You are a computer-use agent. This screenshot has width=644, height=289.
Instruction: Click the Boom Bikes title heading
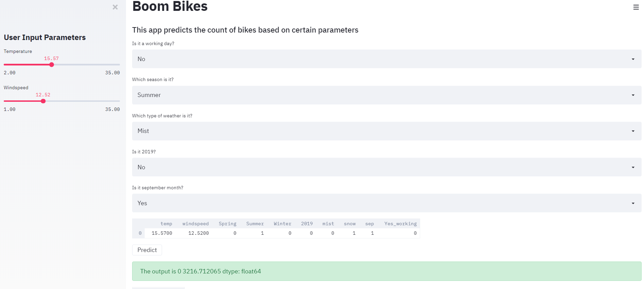tap(169, 6)
